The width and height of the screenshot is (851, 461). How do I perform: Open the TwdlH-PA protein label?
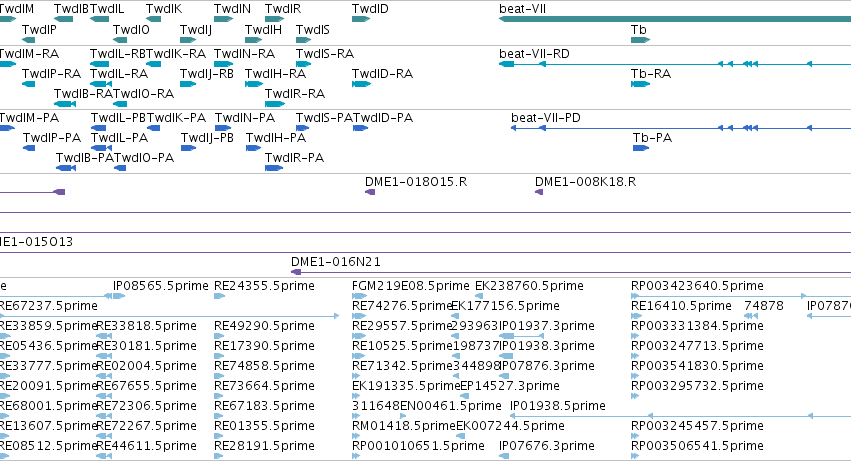[276, 138]
